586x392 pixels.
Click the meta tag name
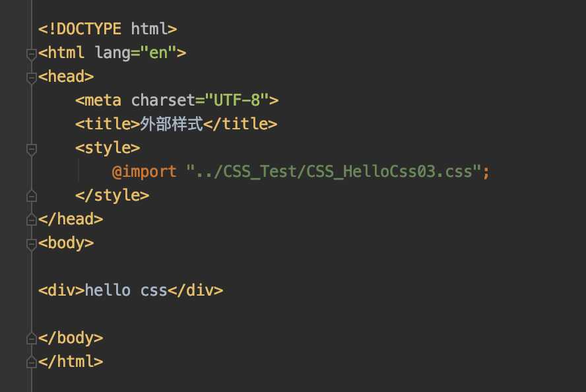(x=103, y=100)
